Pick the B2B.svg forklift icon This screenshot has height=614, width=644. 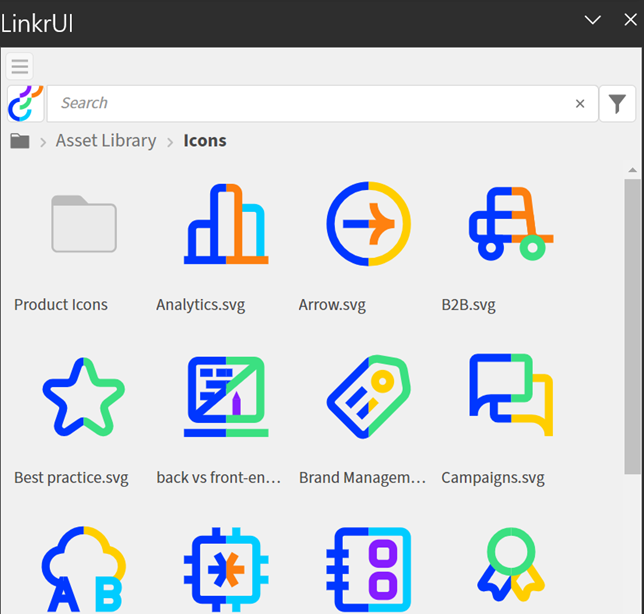coord(511,224)
